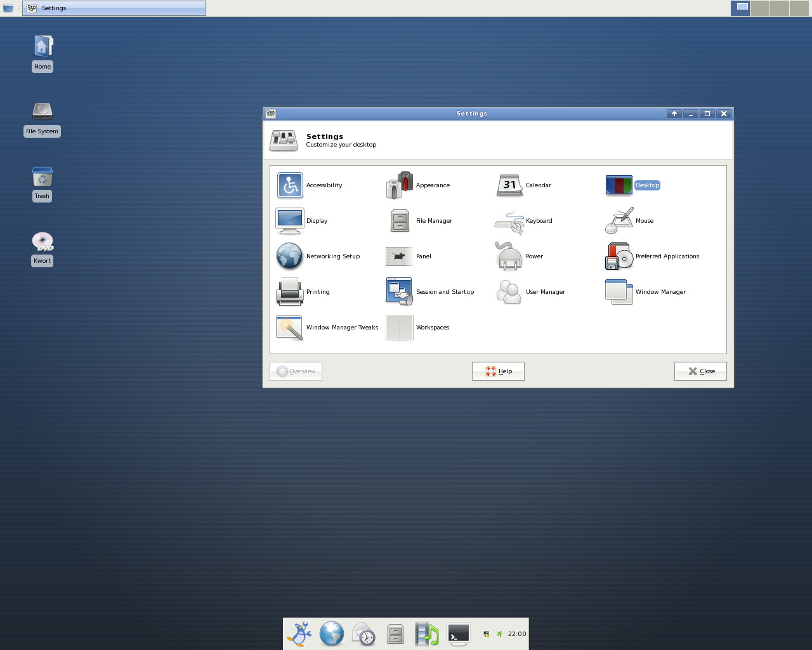
Task: Open the Session and Startup icon
Action: [400, 292]
